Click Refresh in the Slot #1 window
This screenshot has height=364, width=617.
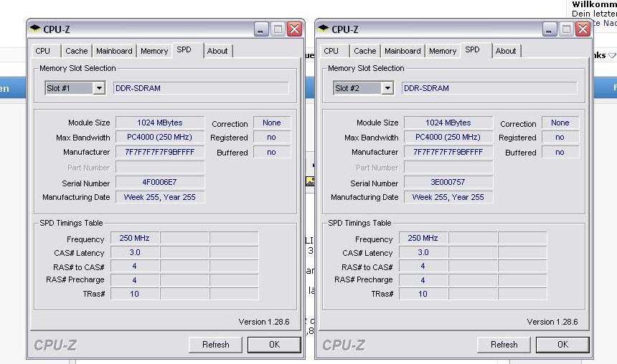click(215, 345)
